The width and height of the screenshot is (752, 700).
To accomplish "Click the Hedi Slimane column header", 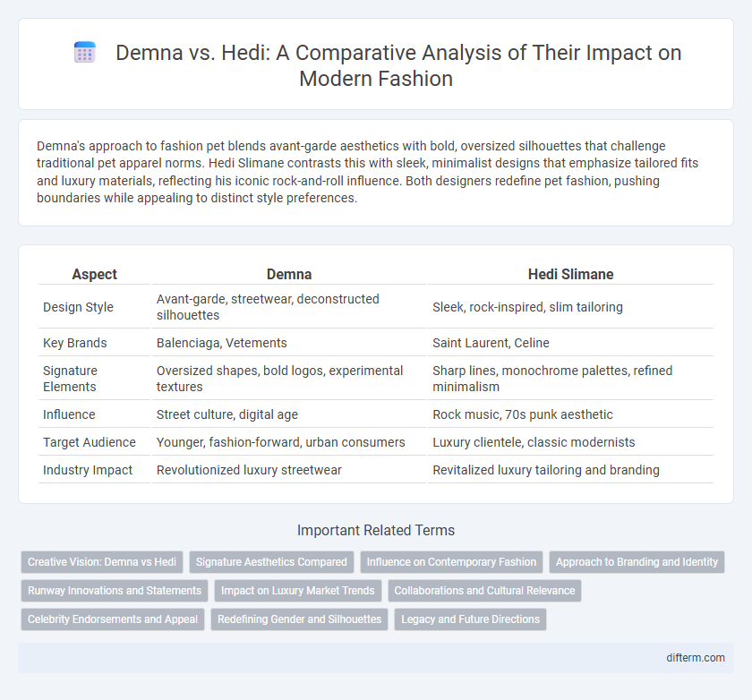I will (x=571, y=274).
